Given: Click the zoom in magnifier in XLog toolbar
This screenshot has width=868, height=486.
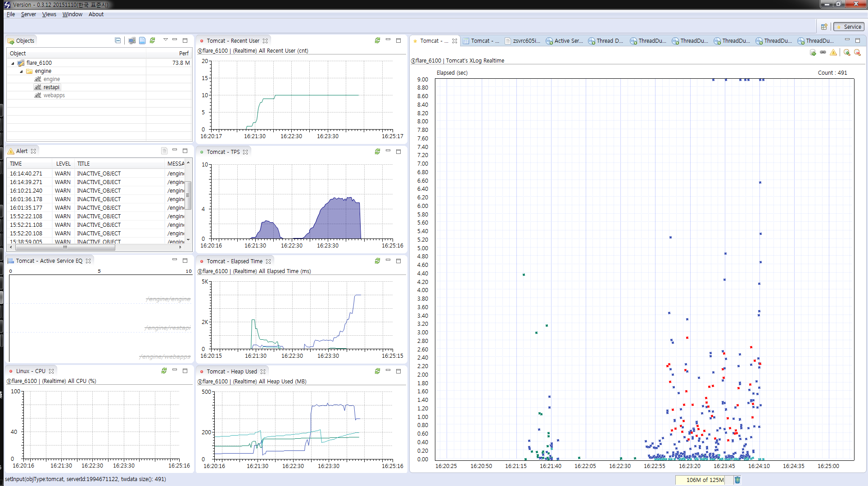Looking at the screenshot, I should click(x=847, y=53).
